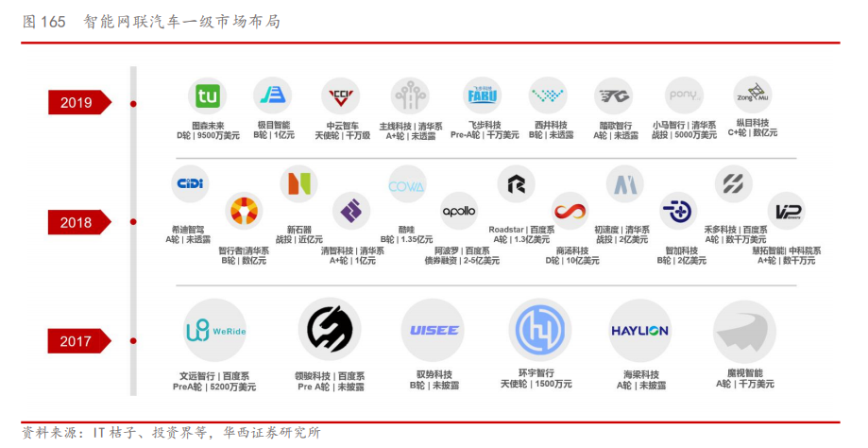The width and height of the screenshot is (868, 448).
Task: Select the light blue COWA logo
Action: pyautogui.click(x=407, y=184)
